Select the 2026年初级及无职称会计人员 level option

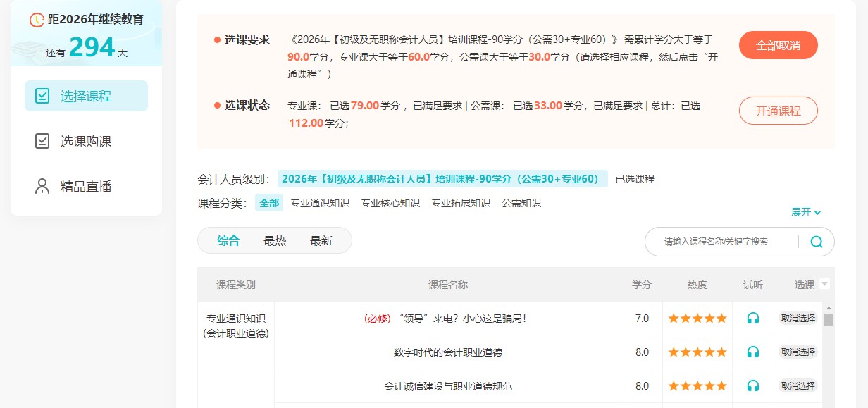point(442,179)
